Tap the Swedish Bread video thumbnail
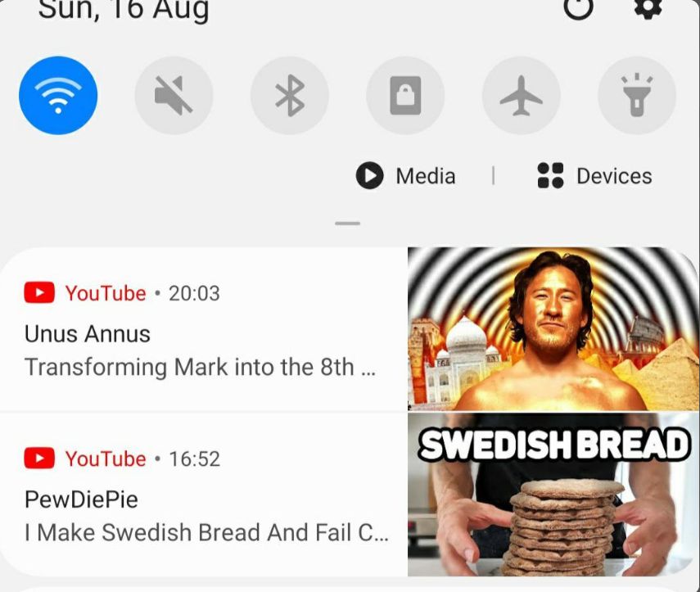The image size is (700, 592). click(553, 495)
